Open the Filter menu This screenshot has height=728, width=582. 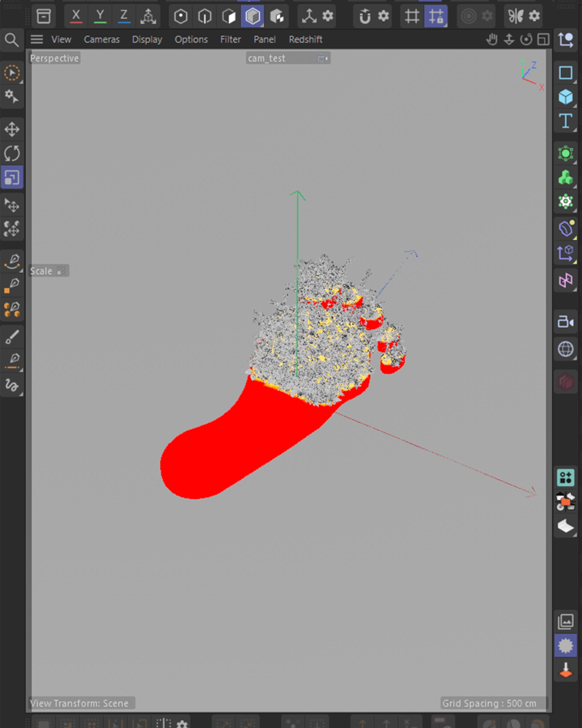point(231,39)
